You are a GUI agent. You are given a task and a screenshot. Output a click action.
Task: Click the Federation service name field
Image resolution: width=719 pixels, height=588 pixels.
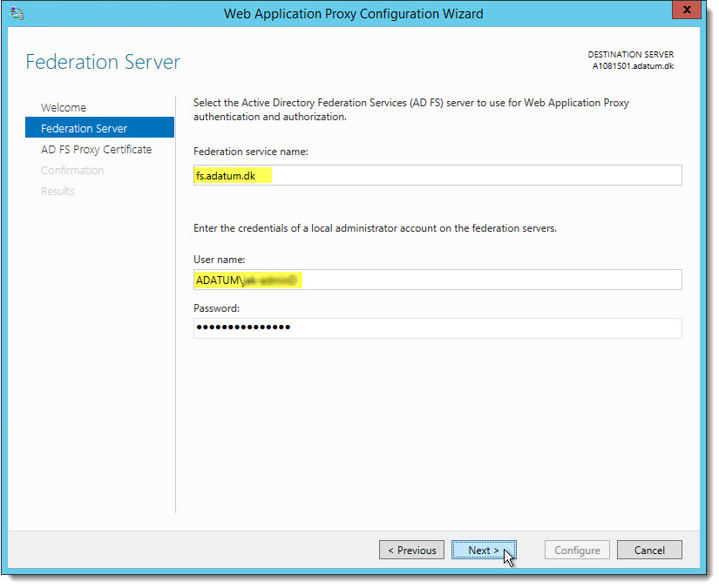tap(438, 176)
